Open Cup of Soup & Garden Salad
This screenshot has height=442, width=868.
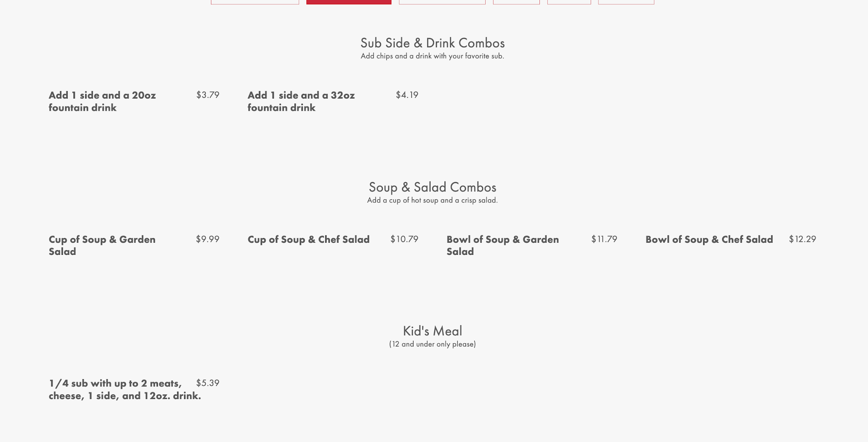click(x=102, y=245)
